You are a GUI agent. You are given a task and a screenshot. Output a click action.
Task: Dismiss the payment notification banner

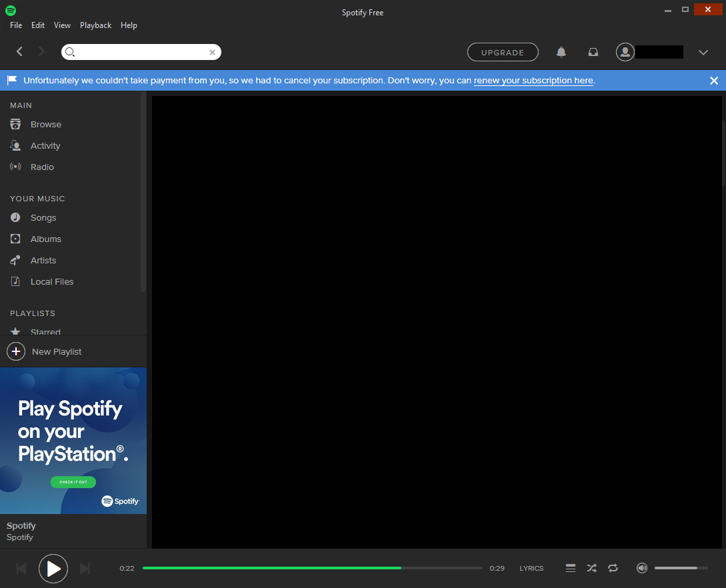tap(714, 81)
